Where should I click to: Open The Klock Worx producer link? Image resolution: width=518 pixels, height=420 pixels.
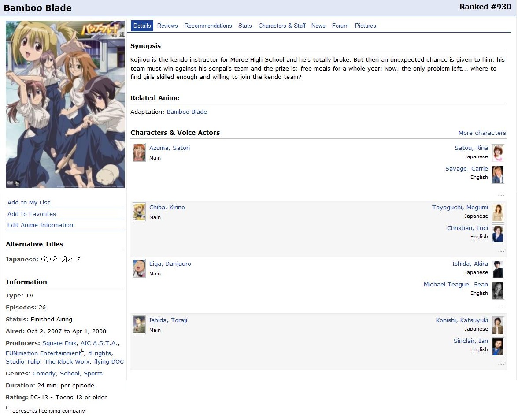pos(67,361)
